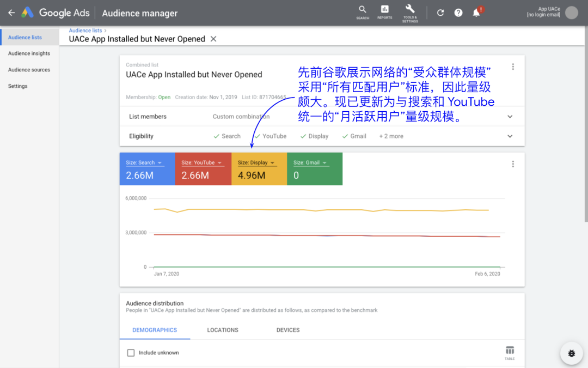The height and width of the screenshot is (368, 588).
Task: Expand the Eligibility row
Action: pos(510,136)
